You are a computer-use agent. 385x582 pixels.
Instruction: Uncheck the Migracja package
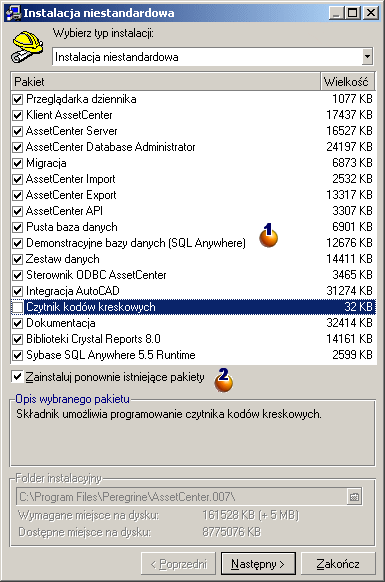pos(17,163)
